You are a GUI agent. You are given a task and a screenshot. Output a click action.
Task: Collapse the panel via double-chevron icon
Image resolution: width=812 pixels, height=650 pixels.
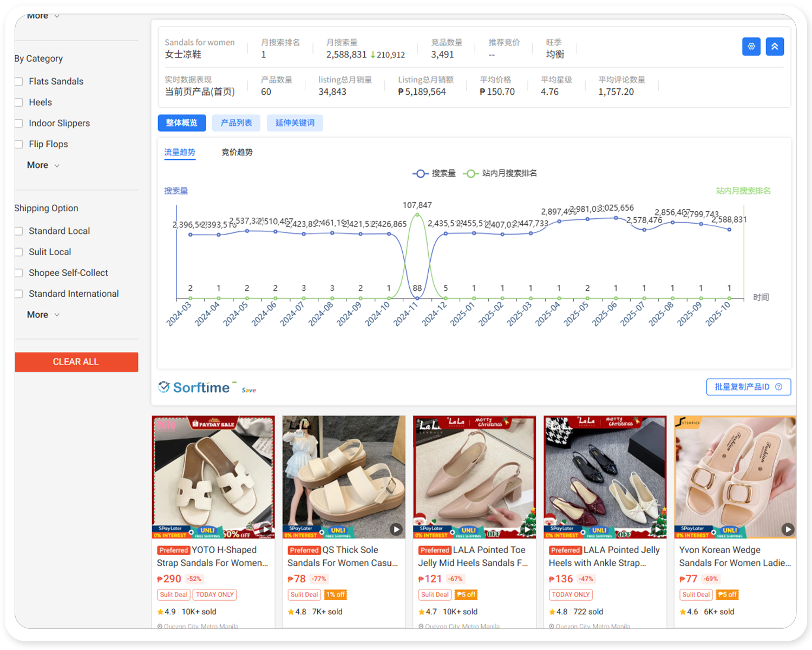(775, 47)
